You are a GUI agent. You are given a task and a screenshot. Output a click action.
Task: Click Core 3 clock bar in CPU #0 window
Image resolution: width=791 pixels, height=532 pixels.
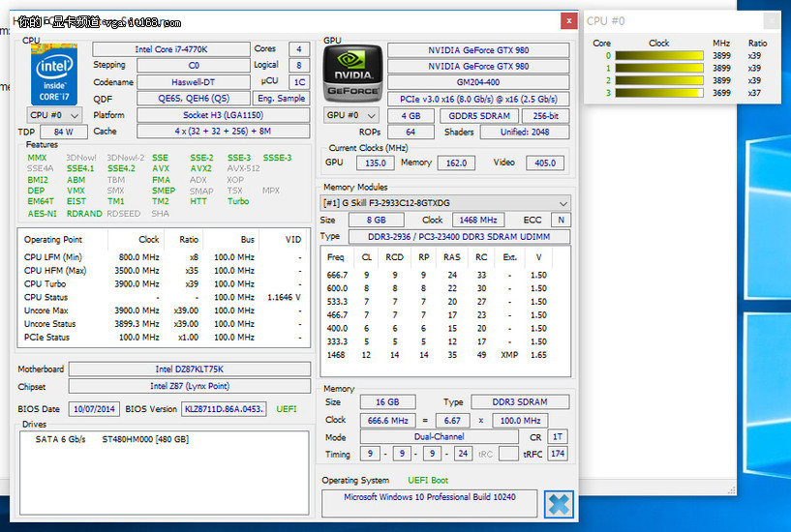(659, 93)
